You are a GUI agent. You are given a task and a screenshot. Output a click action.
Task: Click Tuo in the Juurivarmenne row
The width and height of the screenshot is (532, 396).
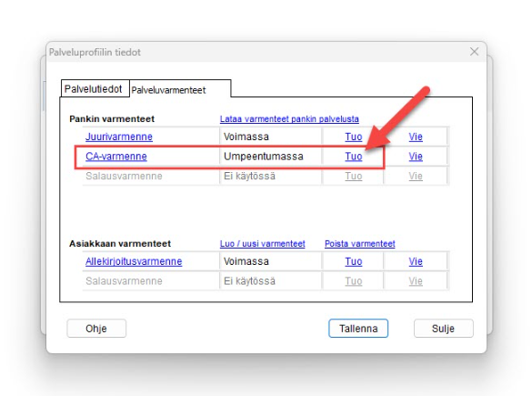coord(354,137)
